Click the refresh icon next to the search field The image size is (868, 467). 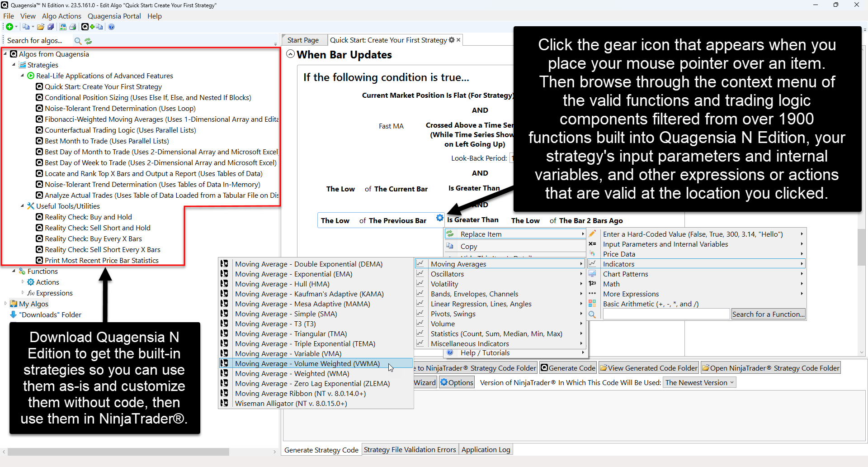88,41
